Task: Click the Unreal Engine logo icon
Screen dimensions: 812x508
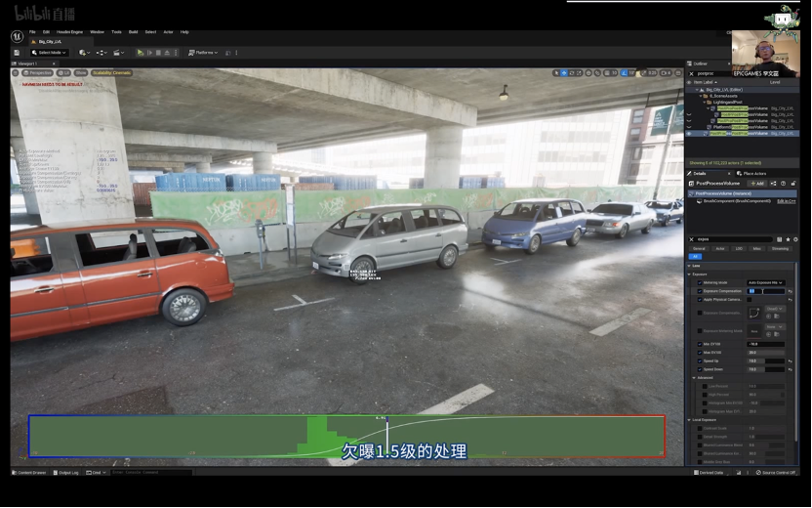Action: pos(18,36)
